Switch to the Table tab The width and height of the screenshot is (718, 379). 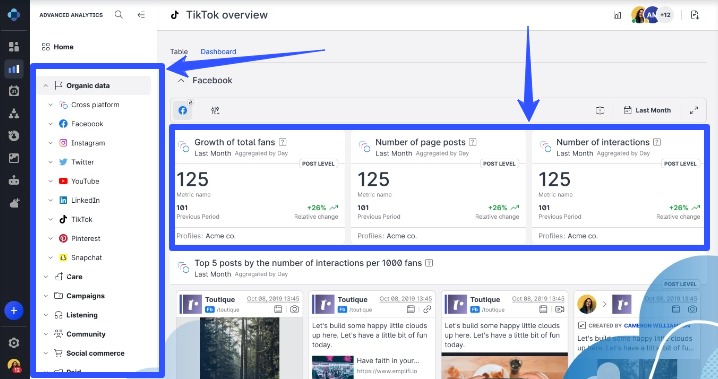tap(179, 51)
